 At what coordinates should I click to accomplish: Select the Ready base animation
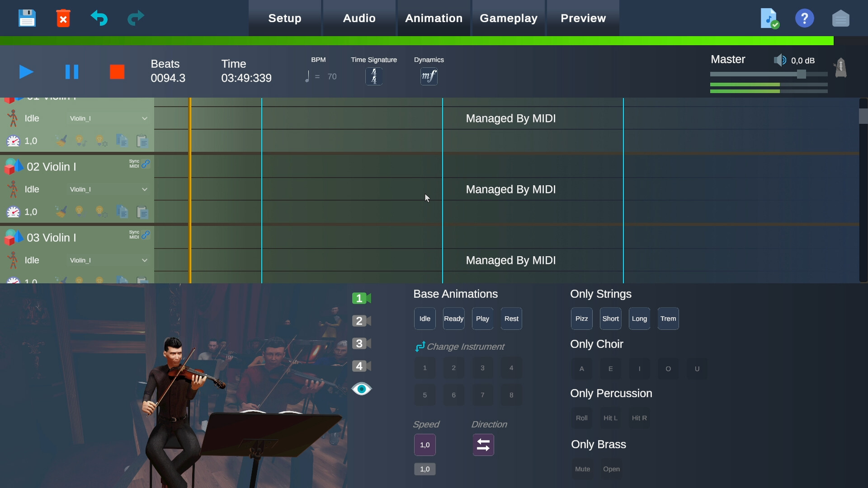coord(453,318)
